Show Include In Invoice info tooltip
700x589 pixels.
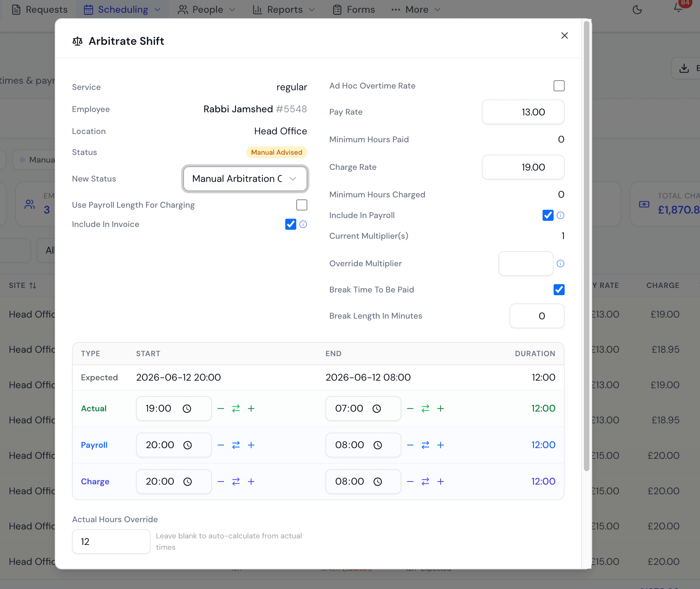pos(303,224)
